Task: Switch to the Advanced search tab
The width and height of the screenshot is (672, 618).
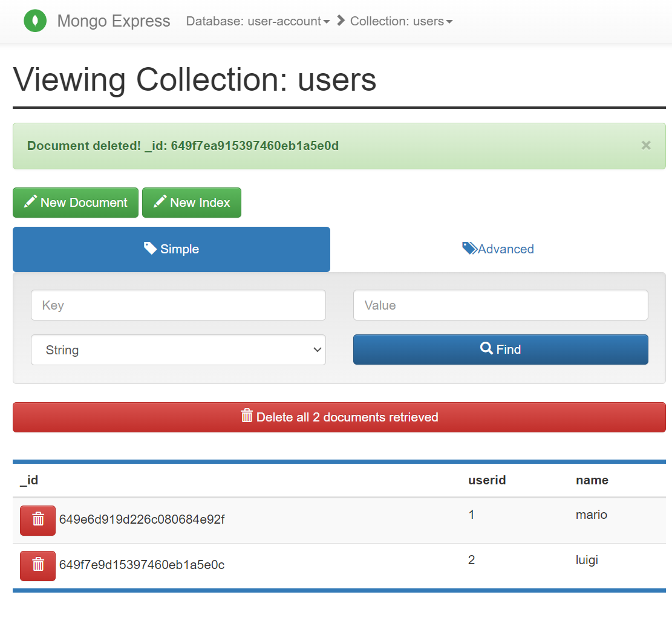Action: point(498,249)
